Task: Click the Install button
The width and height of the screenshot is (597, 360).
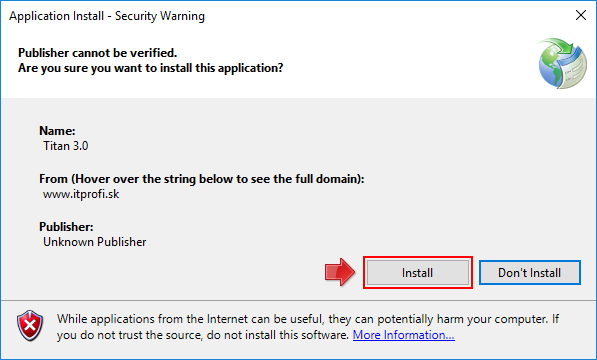Action: tap(418, 272)
